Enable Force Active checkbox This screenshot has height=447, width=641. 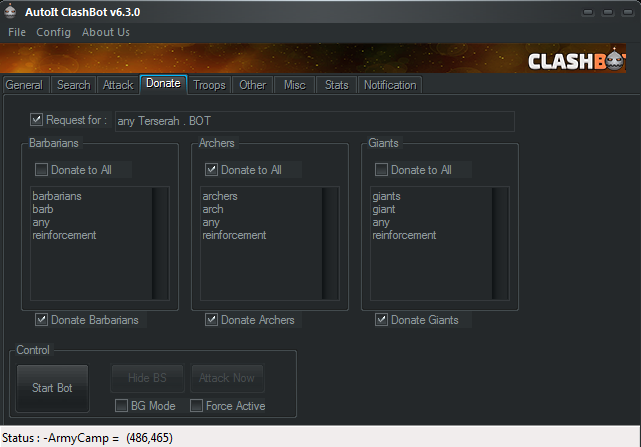(x=196, y=405)
